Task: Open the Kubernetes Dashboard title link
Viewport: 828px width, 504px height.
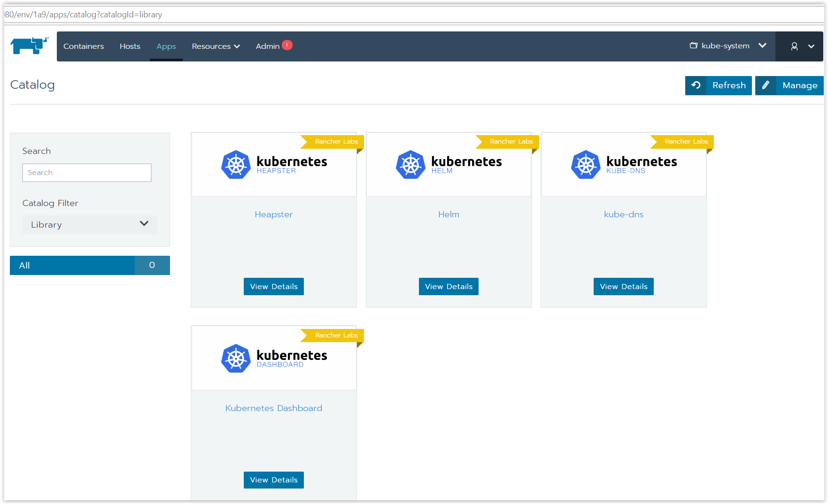Action: point(274,408)
